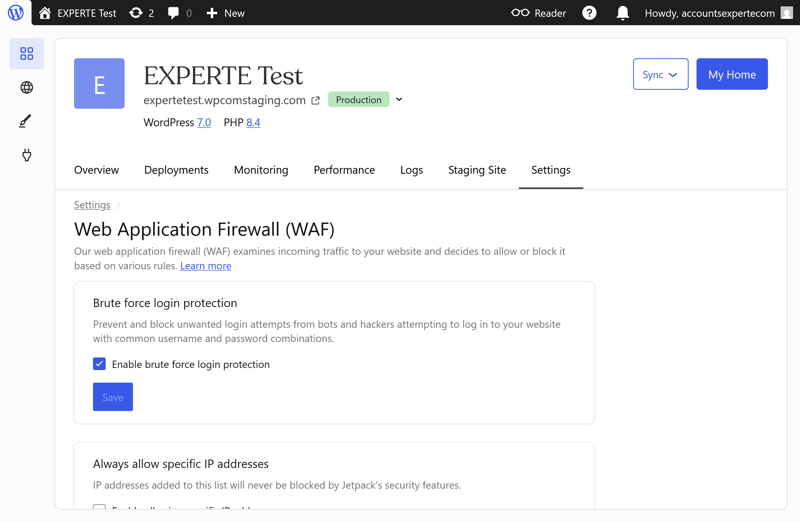The width and height of the screenshot is (800, 522).
Task: Click the user avatar in admin bar
Action: click(x=787, y=13)
